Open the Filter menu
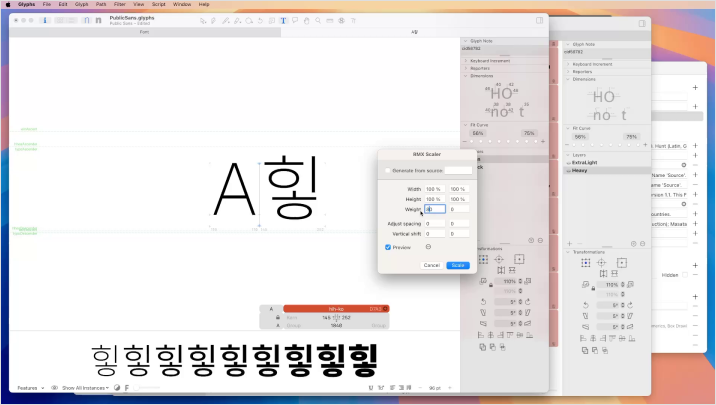The height and width of the screenshot is (405, 716). click(120, 4)
